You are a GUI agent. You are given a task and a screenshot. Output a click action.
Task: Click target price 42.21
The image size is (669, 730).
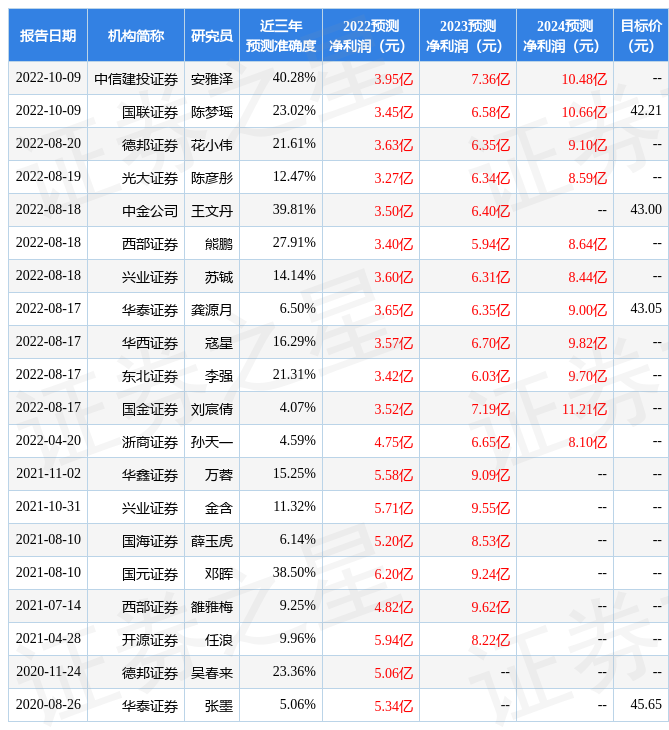pyautogui.click(x=646, y=110)
